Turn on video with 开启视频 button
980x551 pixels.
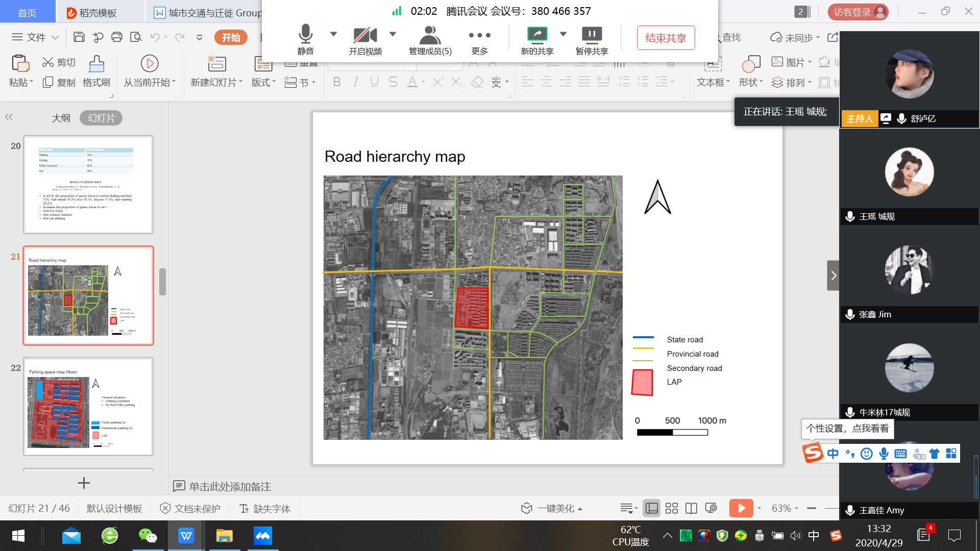point(365,35)
